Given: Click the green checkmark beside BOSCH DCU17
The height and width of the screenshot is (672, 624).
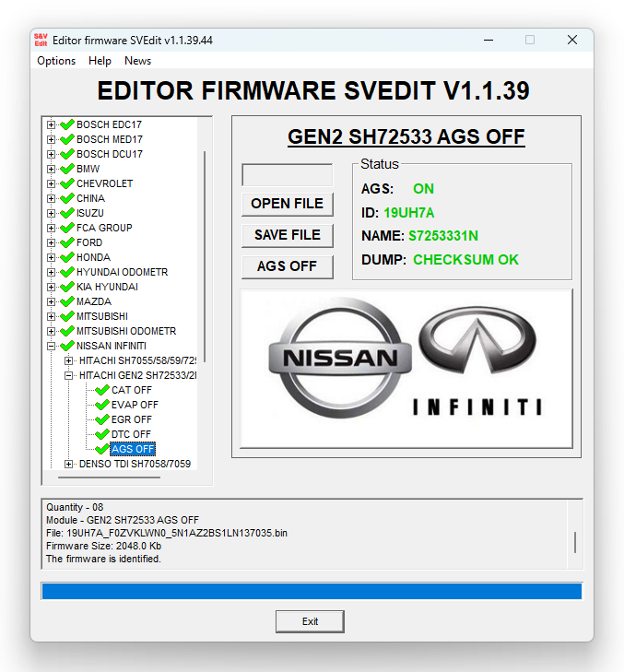Looking at the screenshot, I should pyautogui.click(x=67, y=154).
